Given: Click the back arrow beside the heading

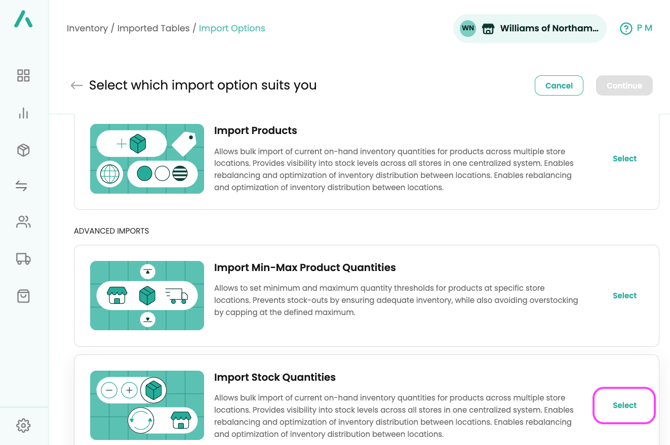Looking at the screenshot, I should pos(77,86).
